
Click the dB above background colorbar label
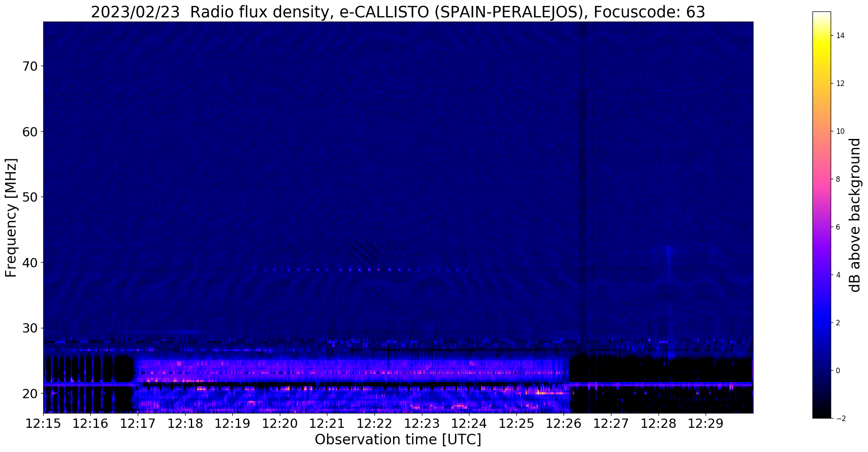[855, 215]
